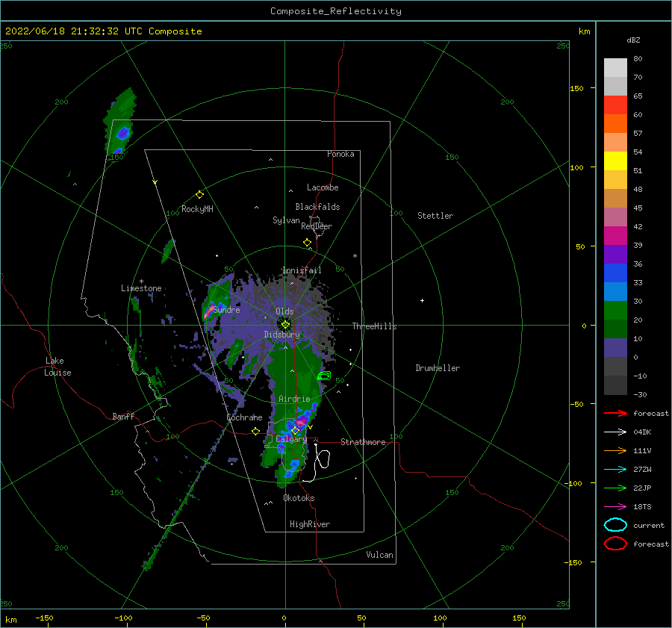Click the red 65 dBZ color swatch

click(x=615, y=105)
